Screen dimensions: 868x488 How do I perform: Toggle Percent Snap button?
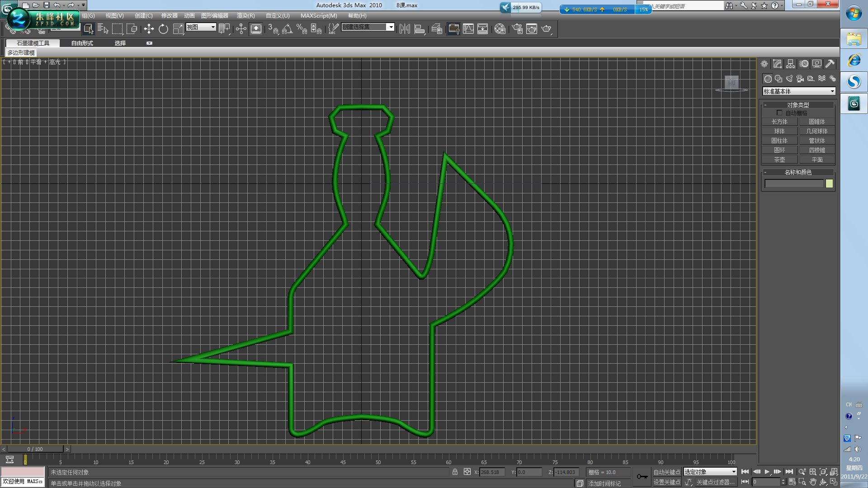[302, 29]
